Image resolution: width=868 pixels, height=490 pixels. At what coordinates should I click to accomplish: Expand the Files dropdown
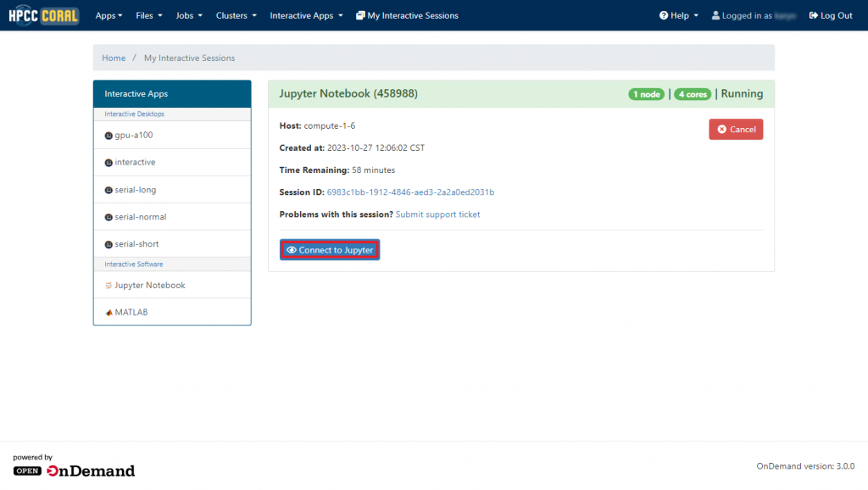tap(148, 14)
